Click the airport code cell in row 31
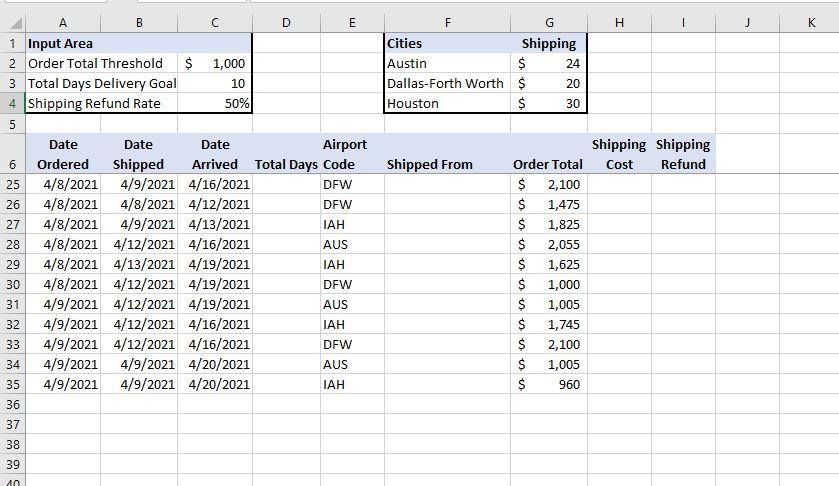839x486 pixels. tap(351, 304)
